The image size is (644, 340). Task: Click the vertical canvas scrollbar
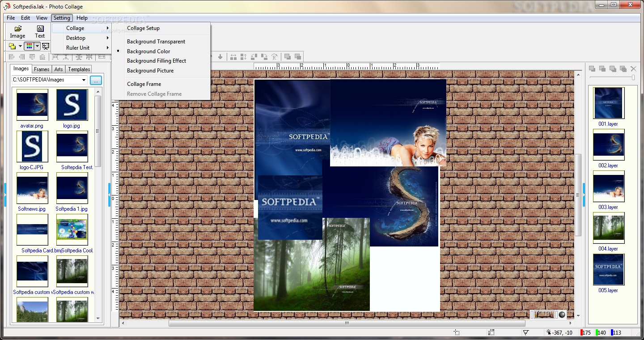pos(578,195)
